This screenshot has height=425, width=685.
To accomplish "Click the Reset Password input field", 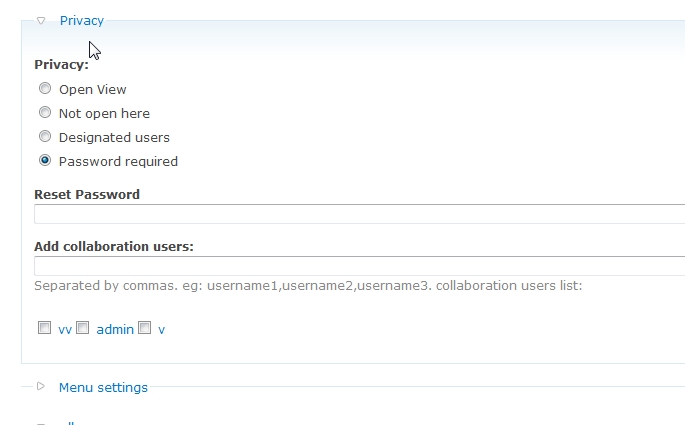I will tap(360, 214).
